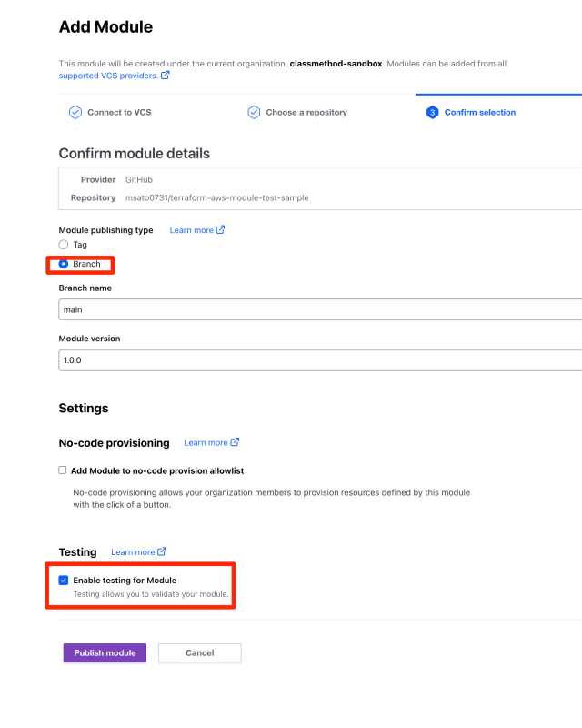Open the supported VCS providers link

pos(107,76)
